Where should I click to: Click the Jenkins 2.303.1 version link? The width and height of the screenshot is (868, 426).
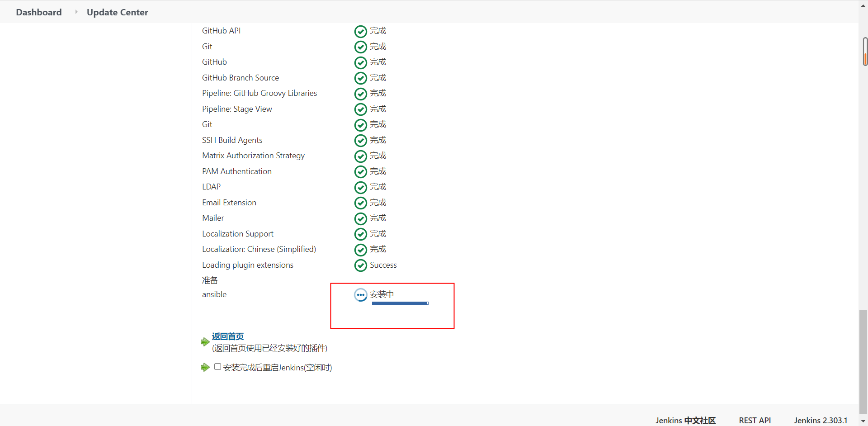pyautogui.click(x=821, y=420)
